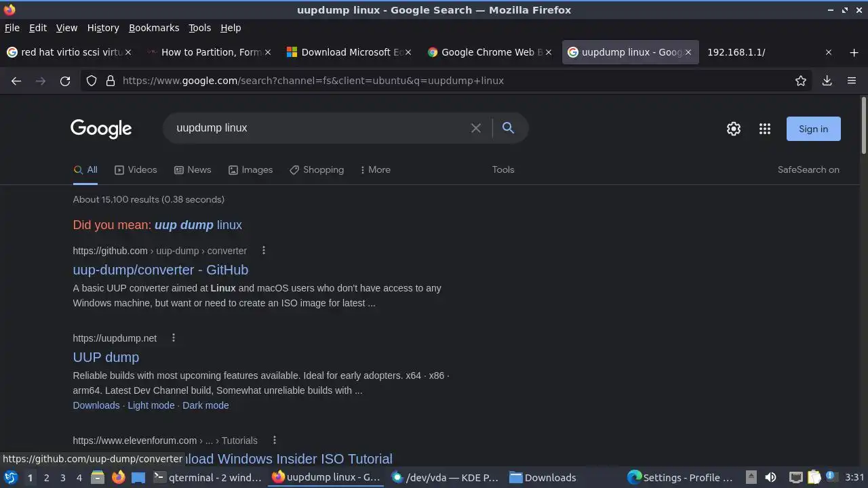
Task: Open options for the GitHub converter result
Action: [x=264, y=251]
